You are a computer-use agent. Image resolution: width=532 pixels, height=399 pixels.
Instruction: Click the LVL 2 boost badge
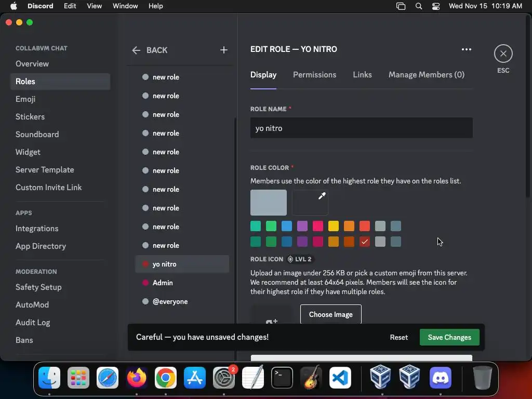(x=300, y=259)
